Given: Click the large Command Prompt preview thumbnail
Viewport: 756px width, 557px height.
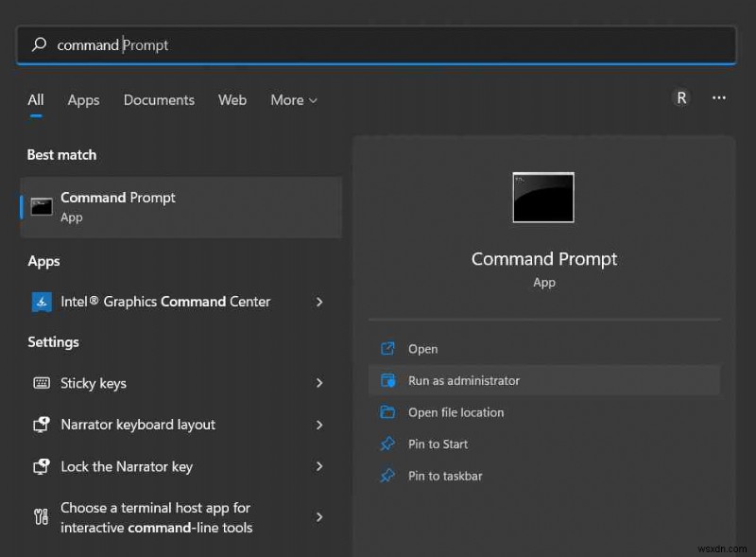Looking at the screenshot, I should point(543,197).
